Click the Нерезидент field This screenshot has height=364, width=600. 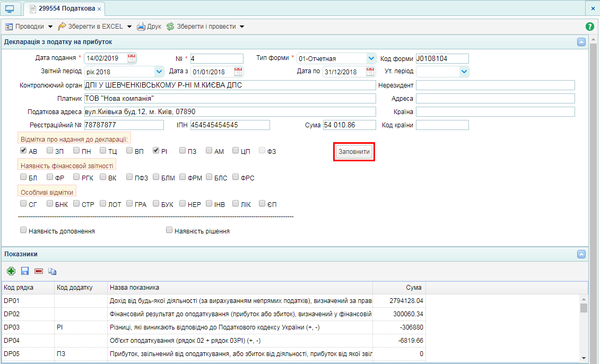[495, 85]
